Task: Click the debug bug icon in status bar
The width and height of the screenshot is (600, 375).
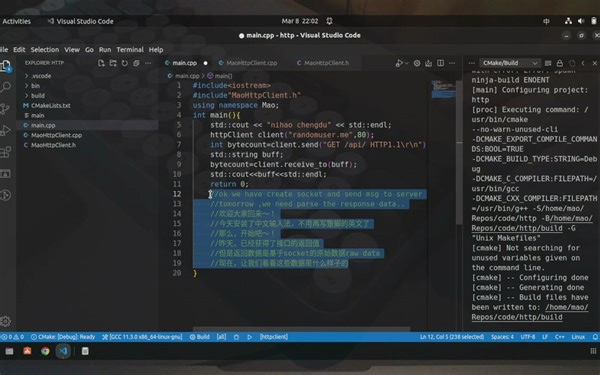Action: pyautogui.click(x=236, y=337)
